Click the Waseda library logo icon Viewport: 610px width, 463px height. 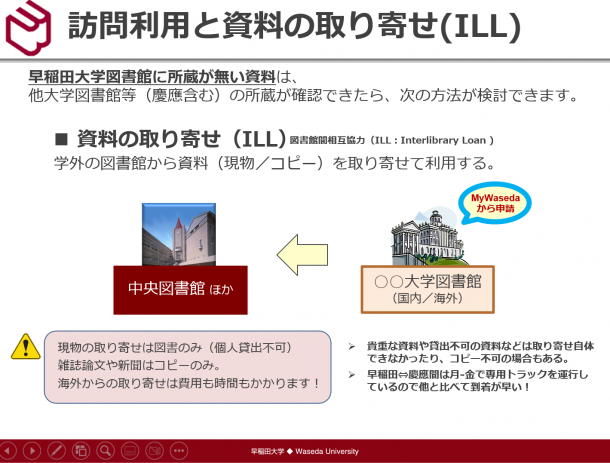28,27
